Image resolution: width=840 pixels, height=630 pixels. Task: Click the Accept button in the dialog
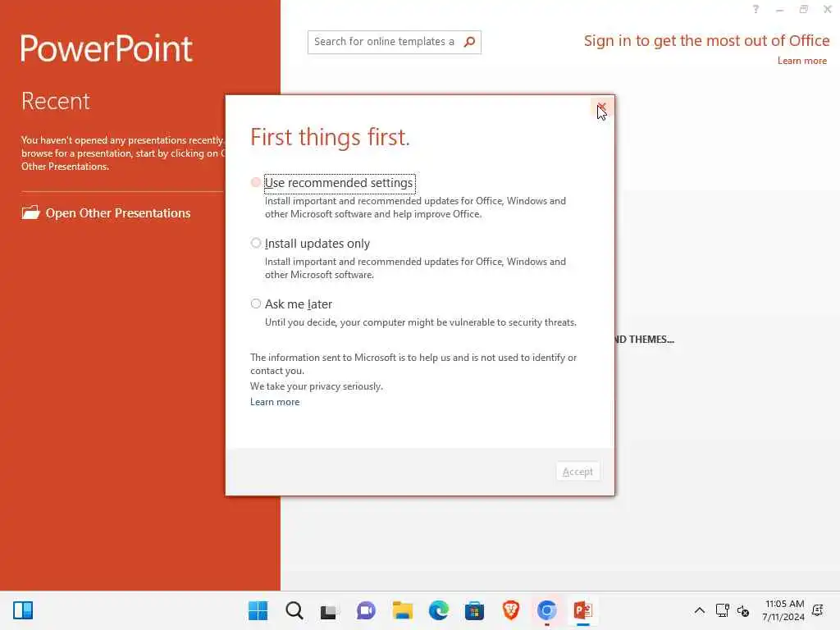click(577, 472)
